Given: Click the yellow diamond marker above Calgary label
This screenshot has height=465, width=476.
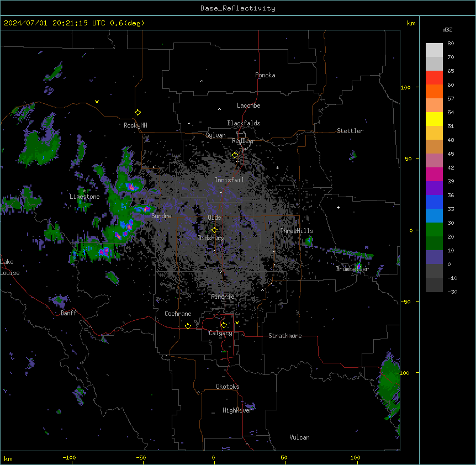Looking at the screenshot, I should [x=224, y=325].
